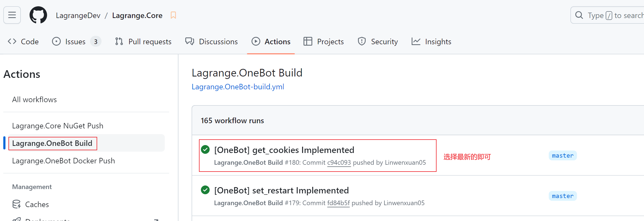Open the hamburger navigation menu

pos(12,15)
